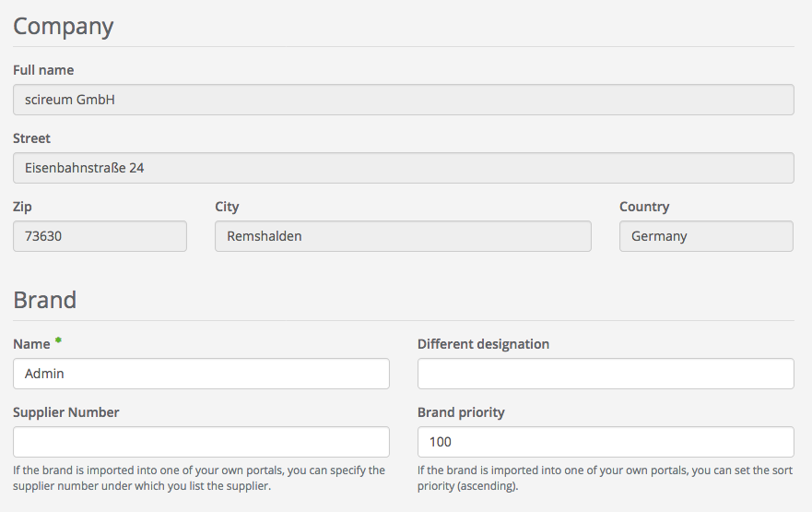This screenshot has height=512, width=812.
Task: Click the Different designation label
Action: [x=483, y=344]
